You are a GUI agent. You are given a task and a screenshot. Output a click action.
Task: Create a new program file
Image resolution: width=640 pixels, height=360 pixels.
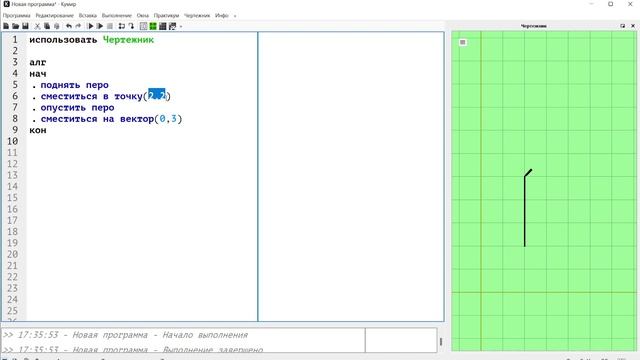(x=6, y=26)
